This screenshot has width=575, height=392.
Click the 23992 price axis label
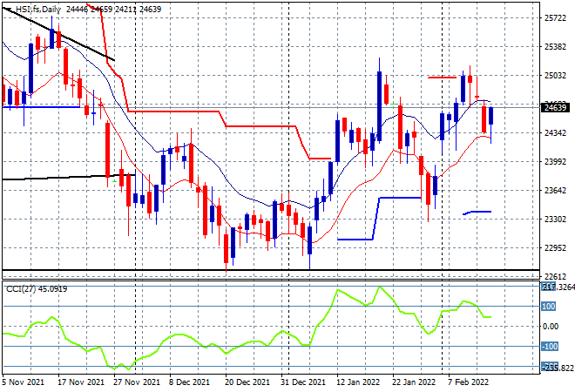click(555, 161)
